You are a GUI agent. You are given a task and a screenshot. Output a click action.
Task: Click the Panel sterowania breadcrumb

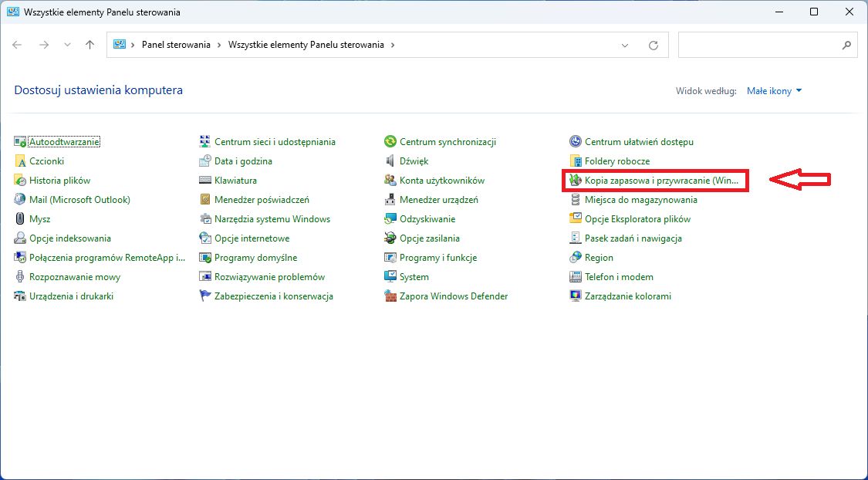coord(176,46)
